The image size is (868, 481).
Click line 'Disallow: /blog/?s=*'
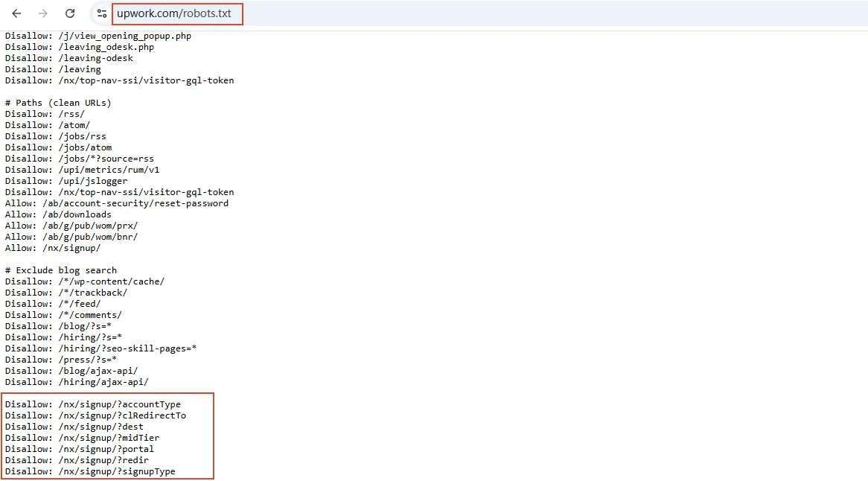[x=58, y=326]
